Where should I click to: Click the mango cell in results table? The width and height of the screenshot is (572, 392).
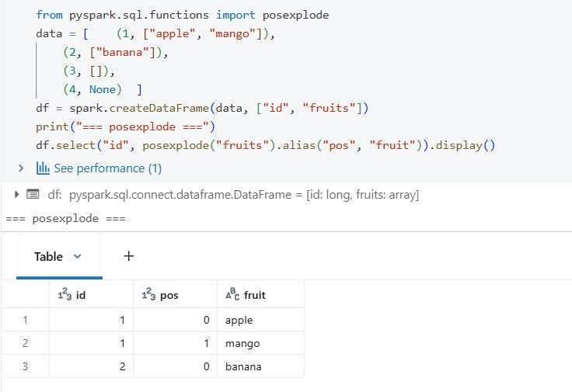tap(260, 343)
